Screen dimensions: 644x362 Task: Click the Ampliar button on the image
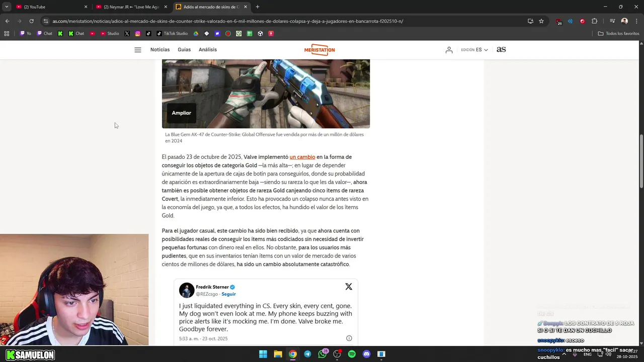(182, 113)
